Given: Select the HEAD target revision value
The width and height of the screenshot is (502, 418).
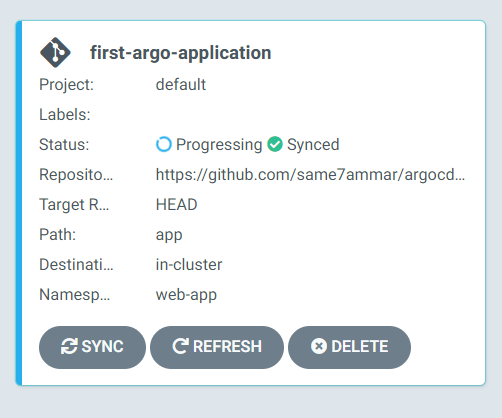Looking at the screenshot, I should [x=176, y=205].
